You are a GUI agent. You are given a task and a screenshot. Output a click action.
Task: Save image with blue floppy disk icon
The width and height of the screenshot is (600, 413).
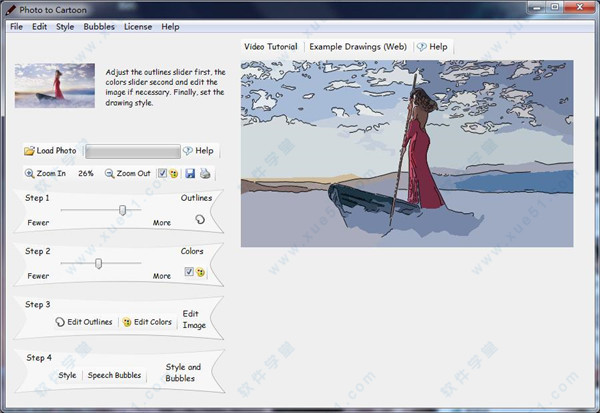click(x=190, y=173)
